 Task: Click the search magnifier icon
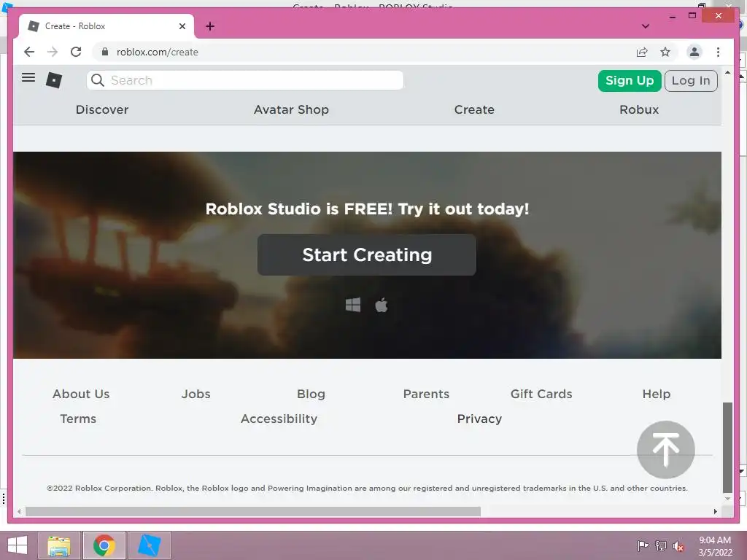point(98,80)
